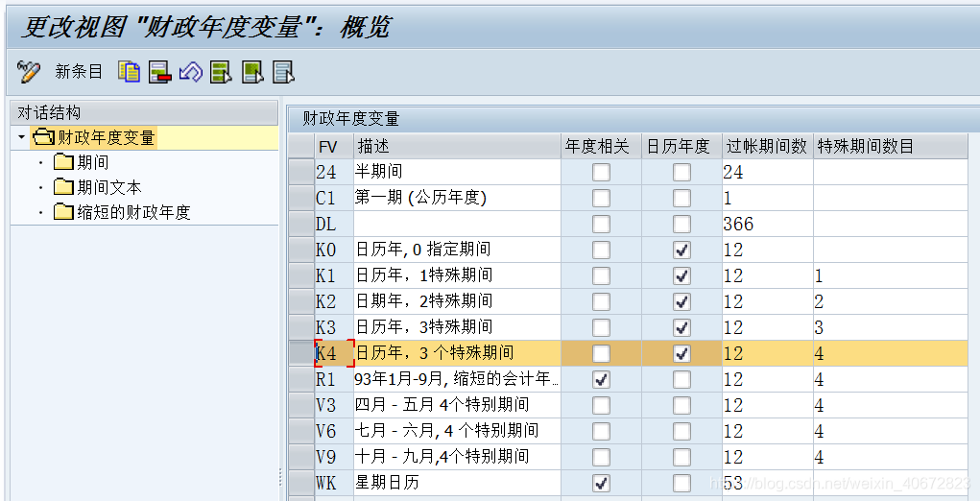Click the K4 FV input field

[x=334, y=353]
